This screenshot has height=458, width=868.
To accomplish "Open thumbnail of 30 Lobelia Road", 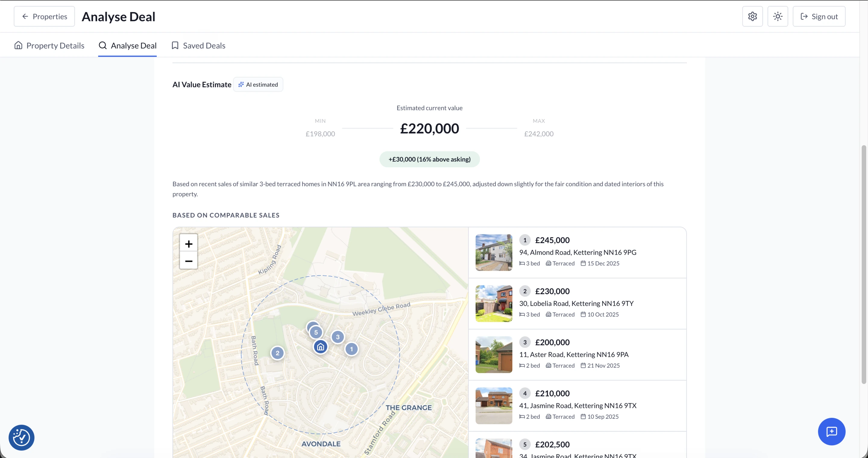I will pyautogui.click(x=494, y=304).
